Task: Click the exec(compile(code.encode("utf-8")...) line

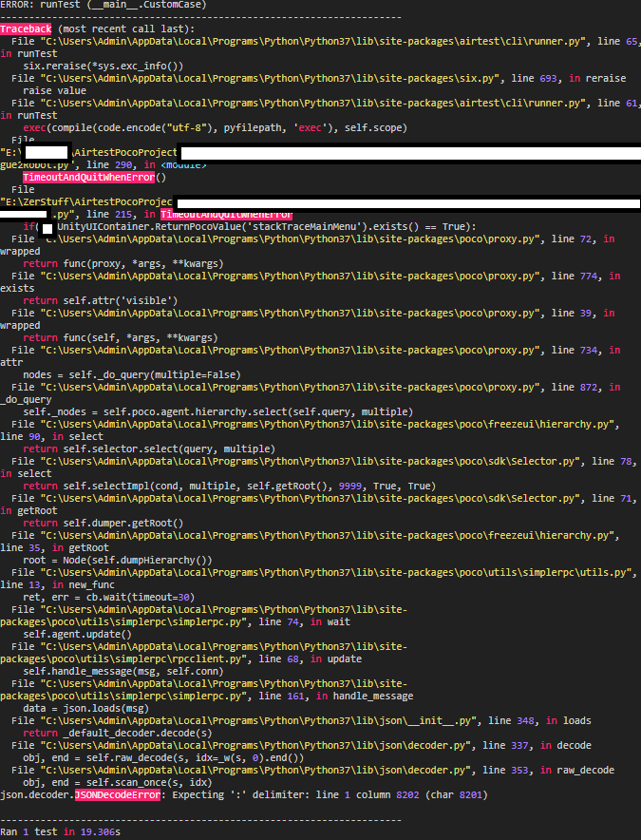Action: (215, 127)
